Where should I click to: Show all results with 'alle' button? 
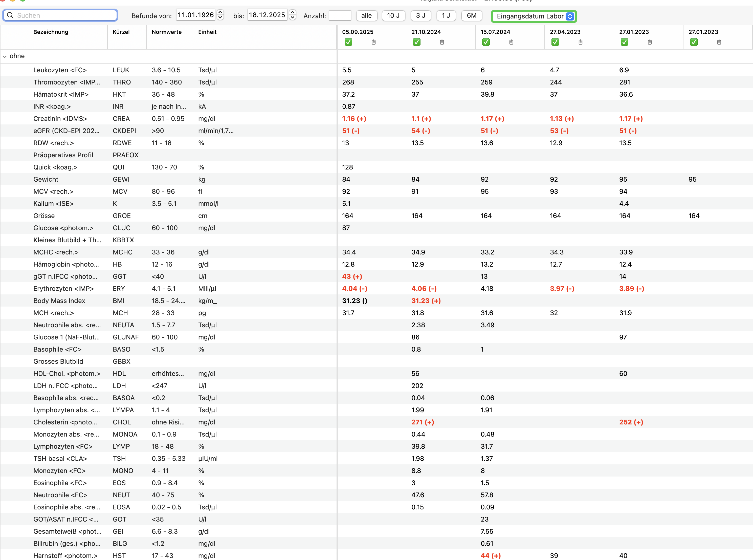click(x=367, y=16)
